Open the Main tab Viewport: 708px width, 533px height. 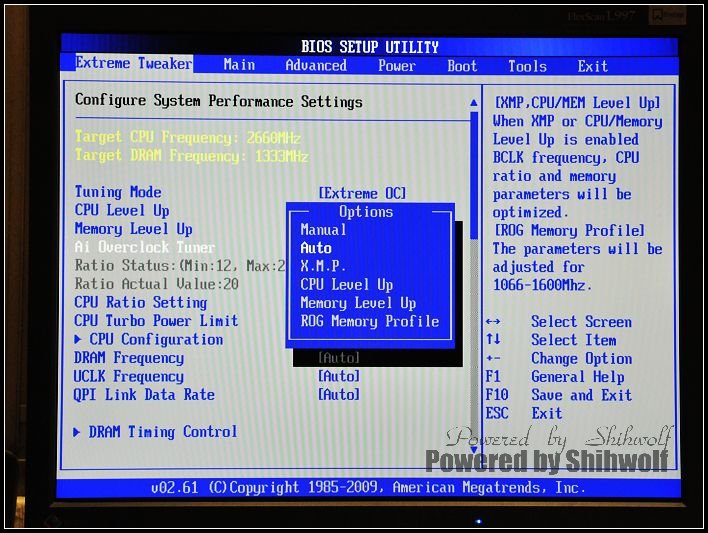239,65
